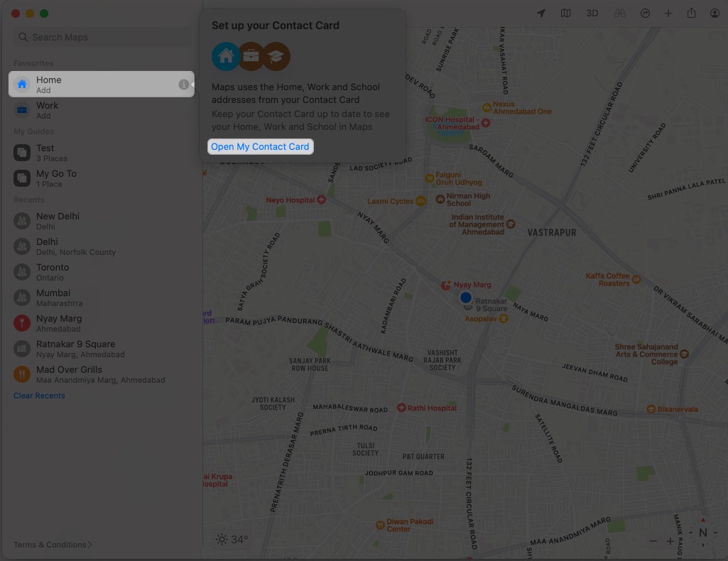Click the compass North indicator
This screenshot has width=728, height=561.
702,533
